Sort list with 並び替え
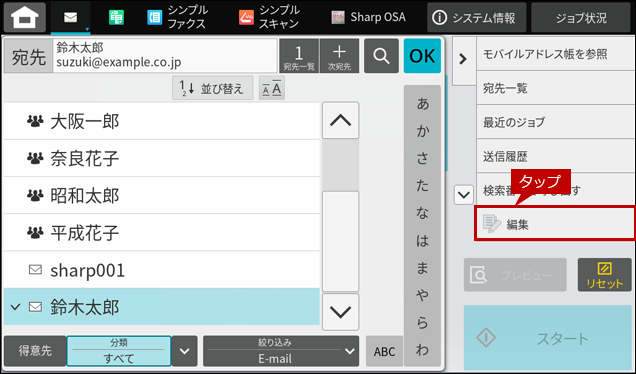This screenshot has width=636, height=374. click(213, 88)
